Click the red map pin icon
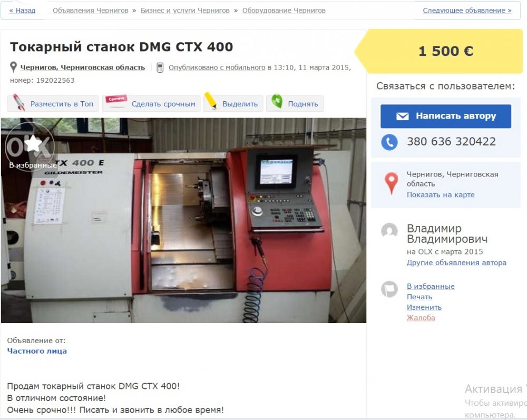This screenshot has width=527, height=420. 391,183
